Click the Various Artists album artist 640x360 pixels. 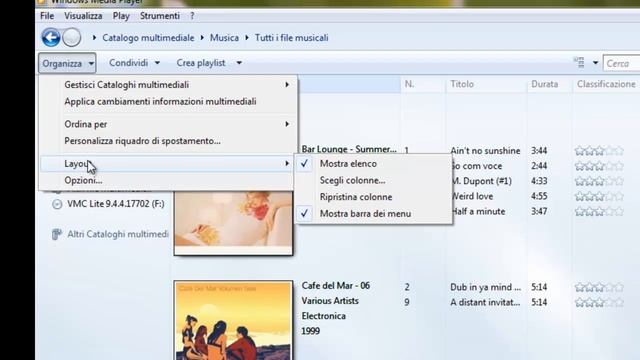(x=330, y=301)
